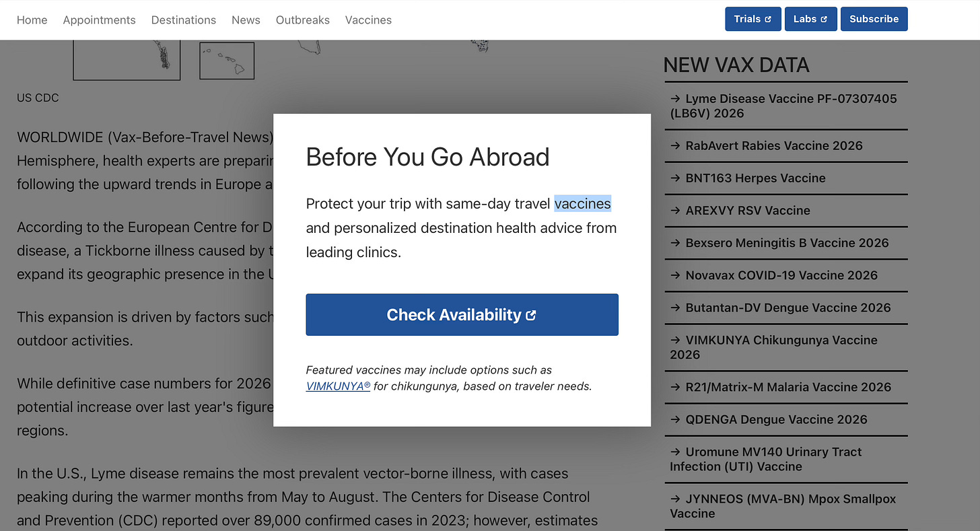Viewport: 980px width, 531px height.
Task: Click the US CDC caption
Action: (x=38, y=98)
